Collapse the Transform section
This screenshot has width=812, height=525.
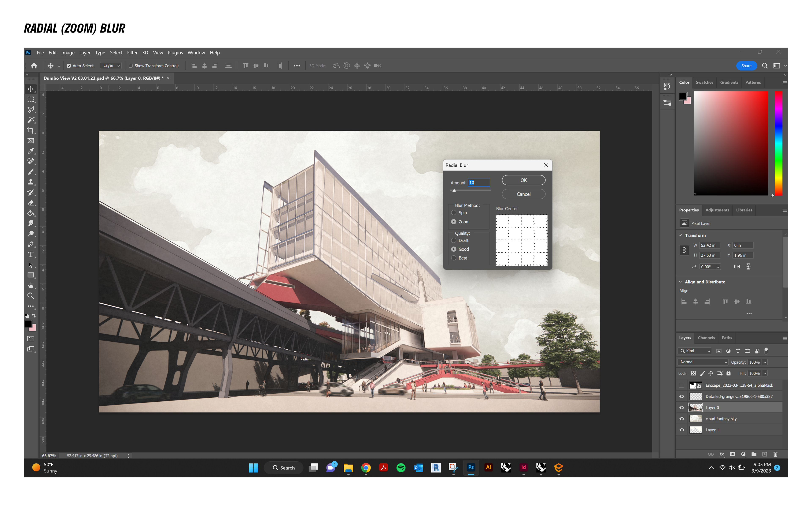click(x=680, y=235)
